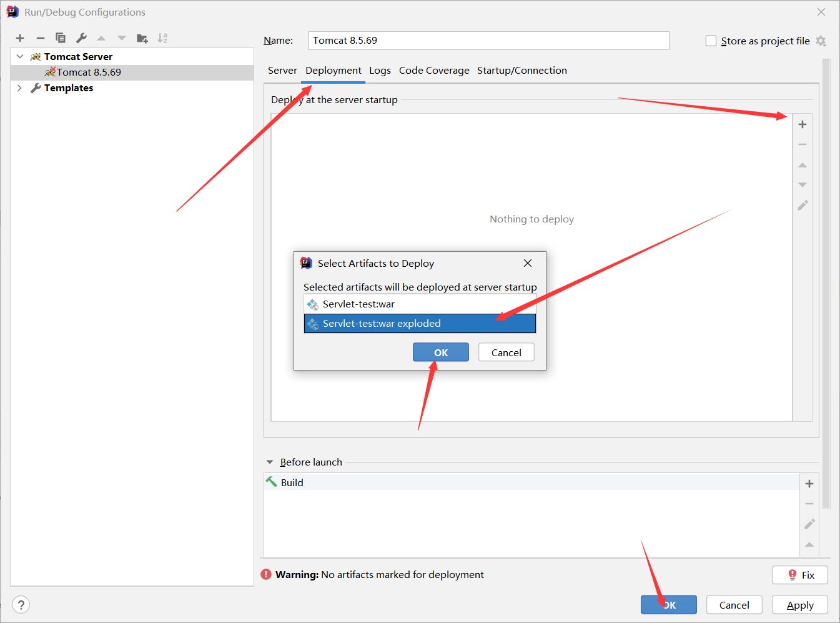Expand the Templates tree node
Image resolution: width=840 pixels, height=623 pixels.
(x=20, y=88)
